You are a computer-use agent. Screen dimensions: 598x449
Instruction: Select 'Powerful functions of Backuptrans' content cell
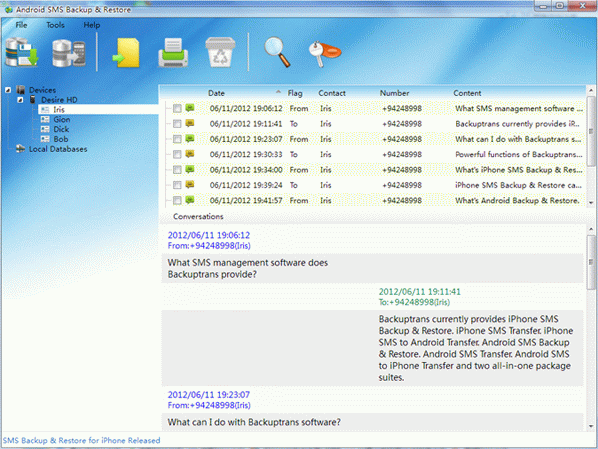(519, 154)
